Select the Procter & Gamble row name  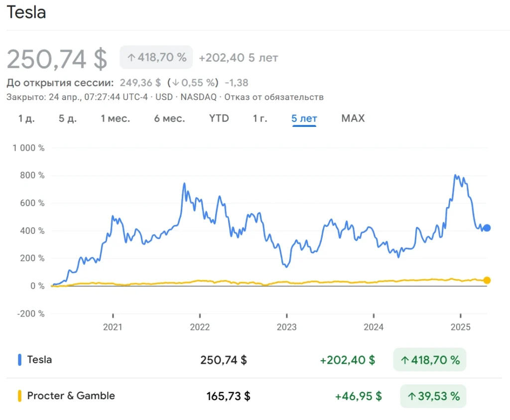(x=71, y=396)
